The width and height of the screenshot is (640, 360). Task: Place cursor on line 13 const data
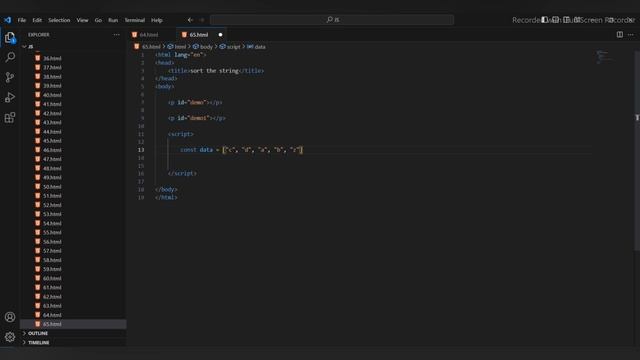click(x=242, y=150)
